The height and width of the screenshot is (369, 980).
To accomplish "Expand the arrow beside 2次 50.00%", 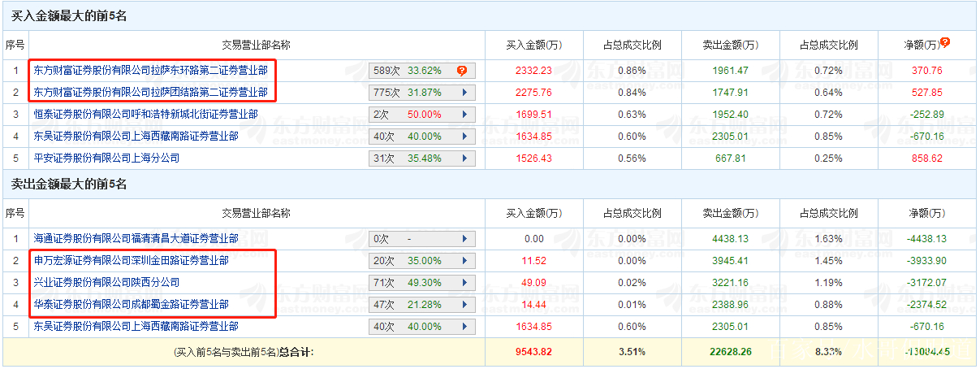I will [x=464, y=114].
